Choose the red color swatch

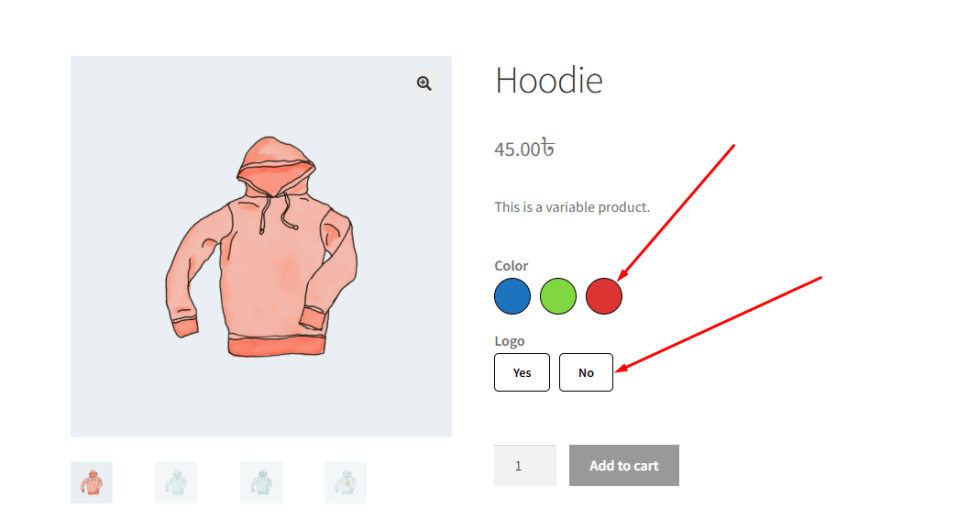[604, 296]
